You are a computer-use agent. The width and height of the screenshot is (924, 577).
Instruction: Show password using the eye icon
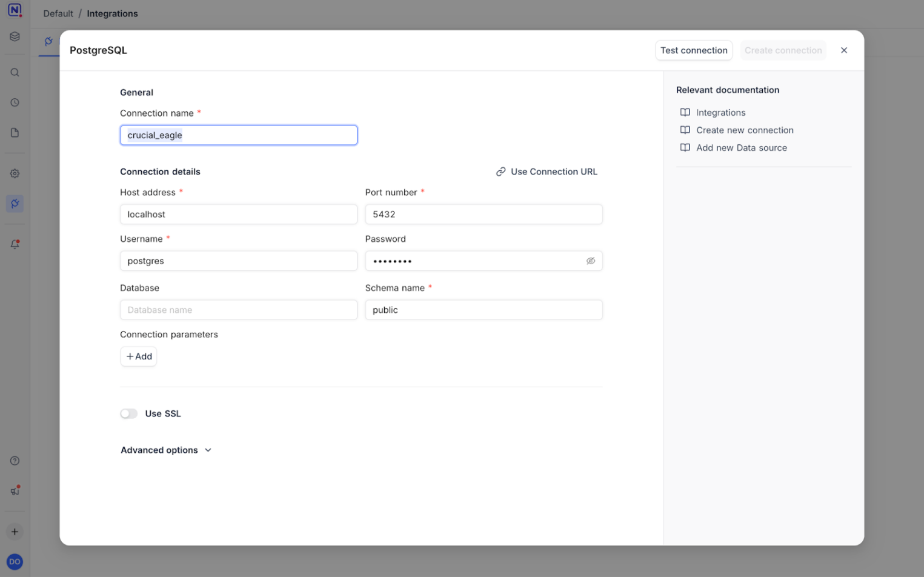pyautogui.click(x=590, y=261)
